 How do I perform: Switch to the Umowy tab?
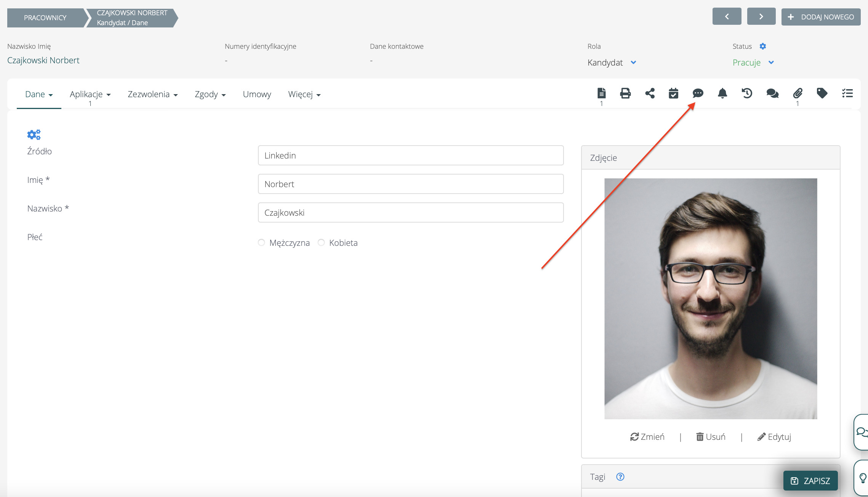pos(257,95)
